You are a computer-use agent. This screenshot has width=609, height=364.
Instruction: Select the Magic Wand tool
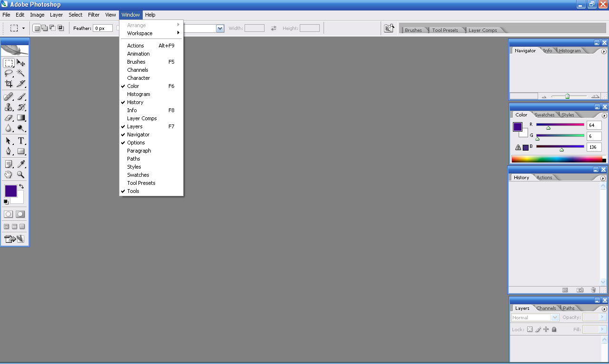(x=21, y=73)
